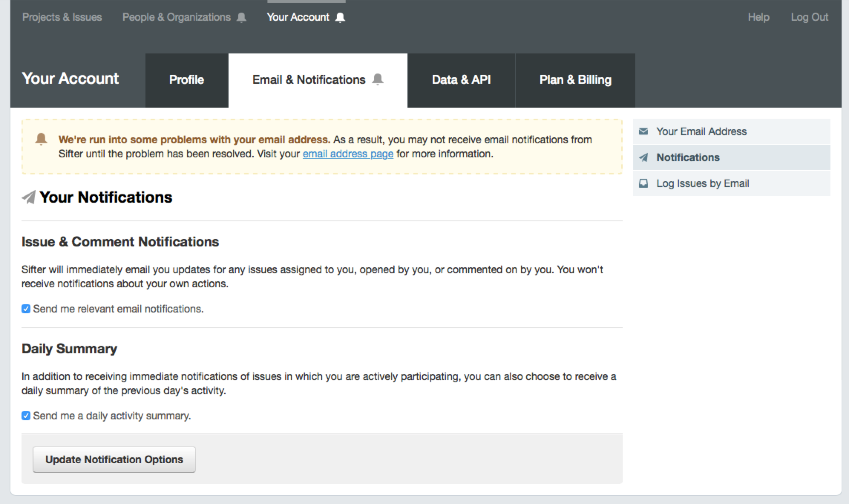849x504 pixels.
Task: Click the inbox icon next to Log Issues by Email
Action: pos(643,183)
